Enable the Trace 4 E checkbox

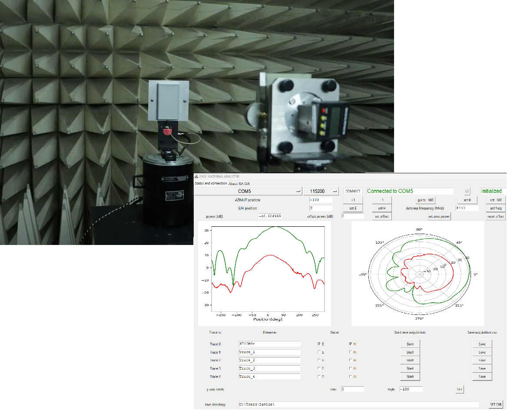pos(319,377)
